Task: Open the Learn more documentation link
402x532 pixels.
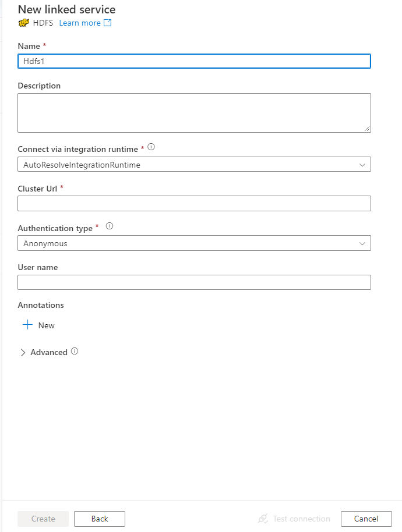Action: tap(80, 23)
